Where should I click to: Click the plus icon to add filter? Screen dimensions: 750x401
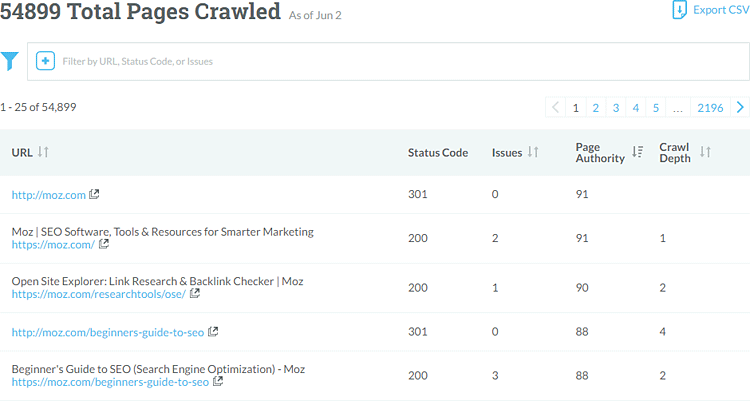[x=45, y=61]
